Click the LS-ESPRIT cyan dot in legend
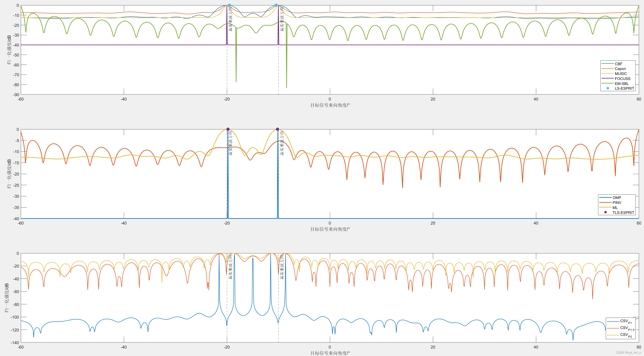 [x=608, y=88]
